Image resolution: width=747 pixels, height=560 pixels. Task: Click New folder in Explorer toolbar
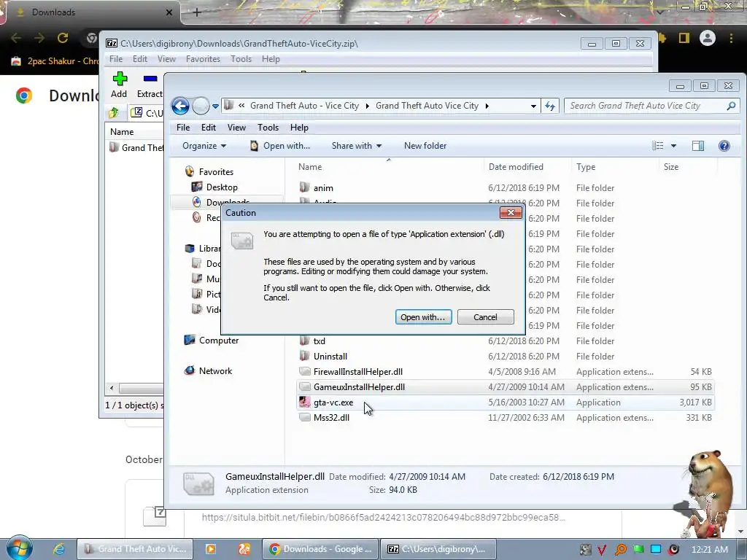[425, 146]
